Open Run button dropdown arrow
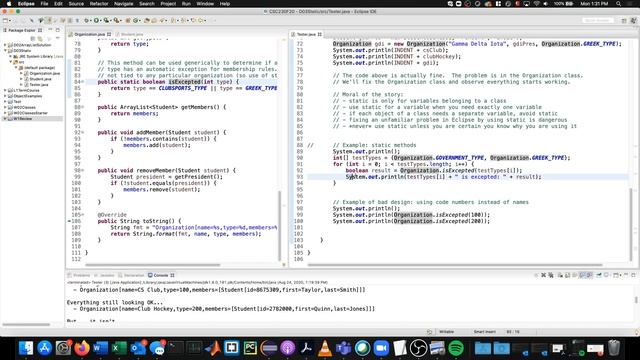 (101, 20)
